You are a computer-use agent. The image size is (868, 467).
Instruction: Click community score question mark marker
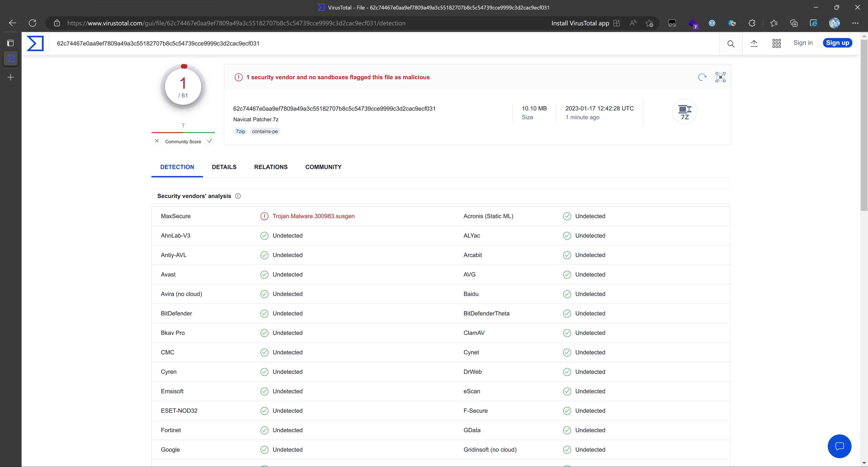point(183,125)
